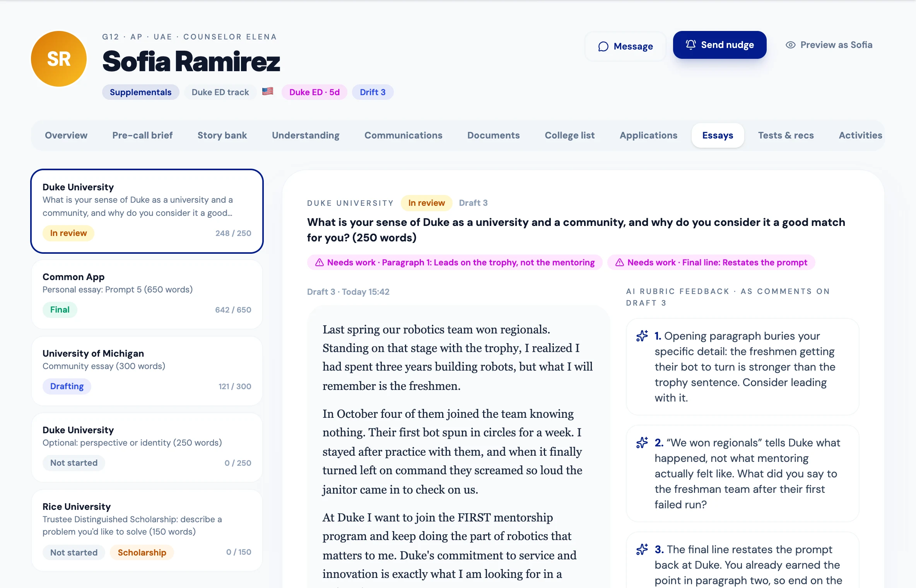Click the Supplementals tag
Image resolution: width=916 pixels, height=588 pixels.
pyautogui.click(x=140, y=92)
